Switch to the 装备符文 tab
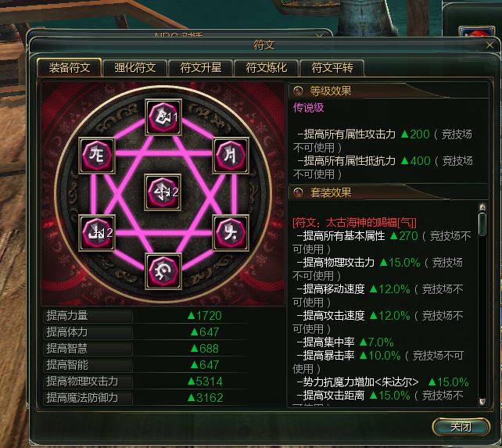The width and height of the screenshot is (502, 448). 70,67
